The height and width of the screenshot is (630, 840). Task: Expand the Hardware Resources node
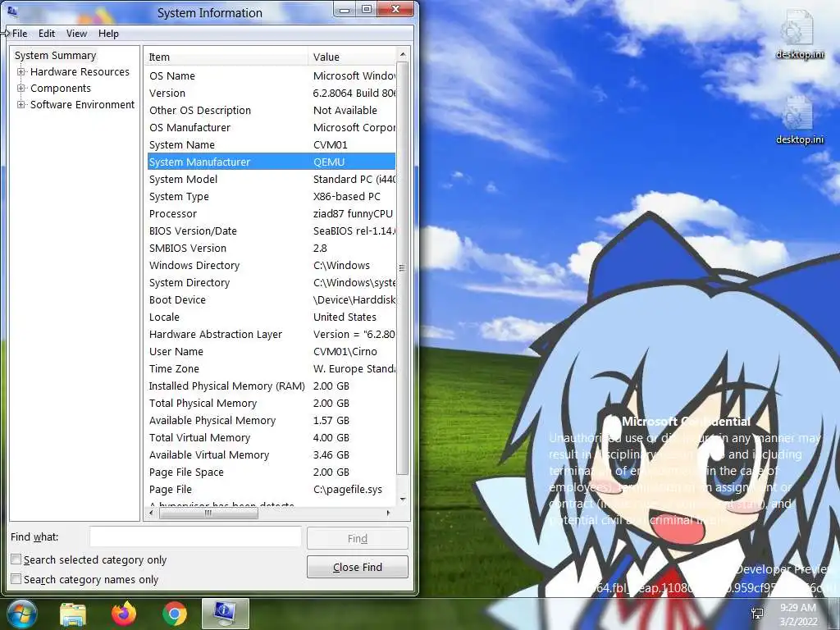pyautogui.click(x=21, y=72)
